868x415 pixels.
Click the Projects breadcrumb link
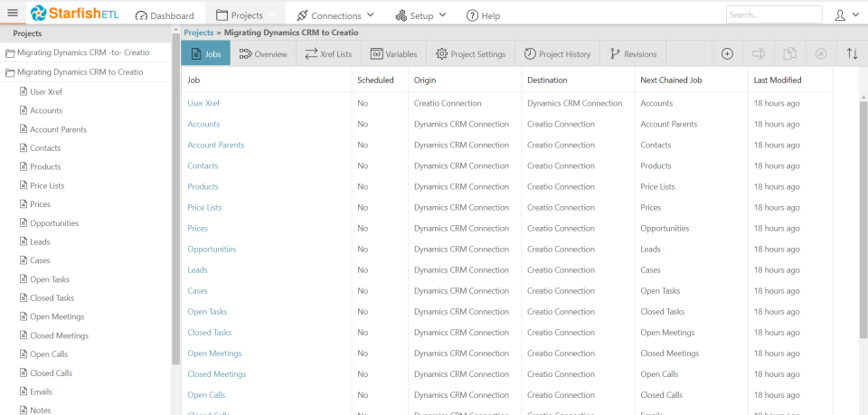[198, 33]
